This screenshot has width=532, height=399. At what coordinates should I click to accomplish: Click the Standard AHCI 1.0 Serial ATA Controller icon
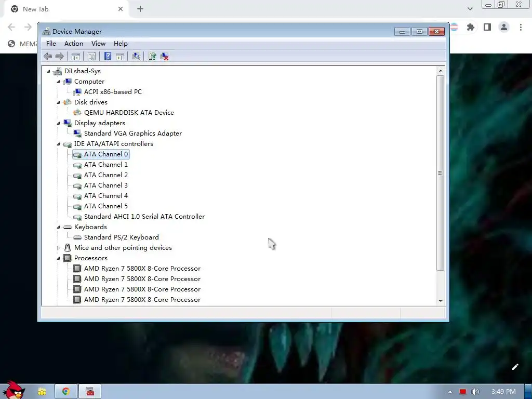coord(77,217)
